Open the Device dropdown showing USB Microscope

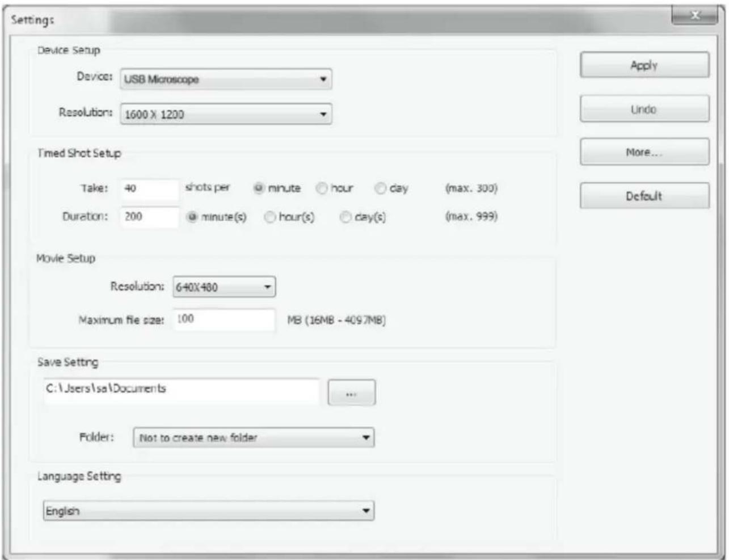point(226,79)
